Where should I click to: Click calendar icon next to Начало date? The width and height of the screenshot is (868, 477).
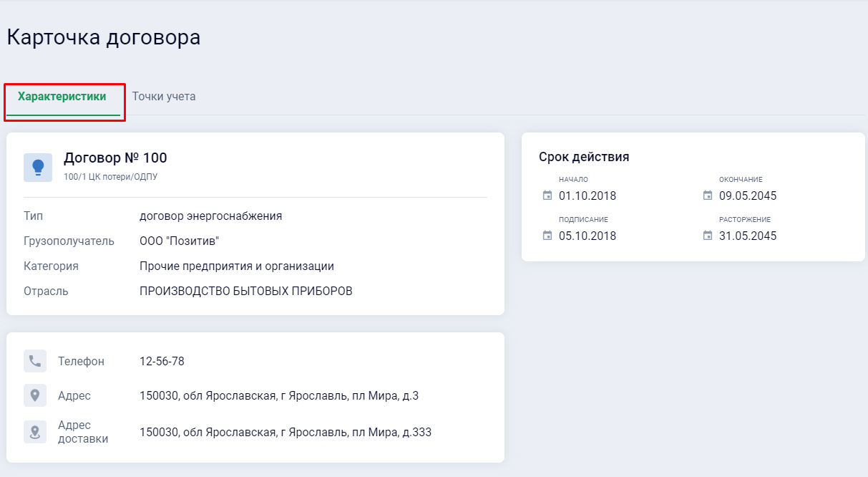tap(547, 196)
